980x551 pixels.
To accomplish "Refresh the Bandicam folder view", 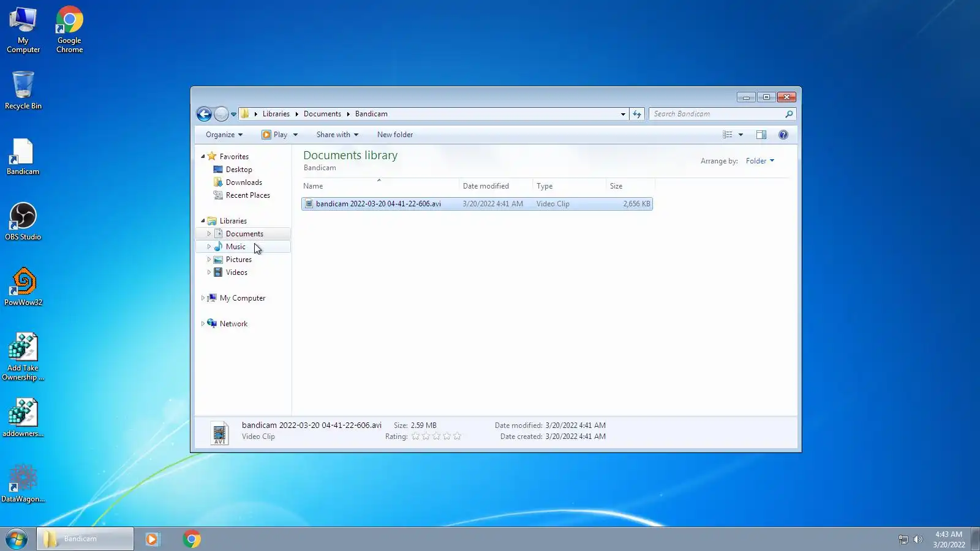I will [637, 114].
